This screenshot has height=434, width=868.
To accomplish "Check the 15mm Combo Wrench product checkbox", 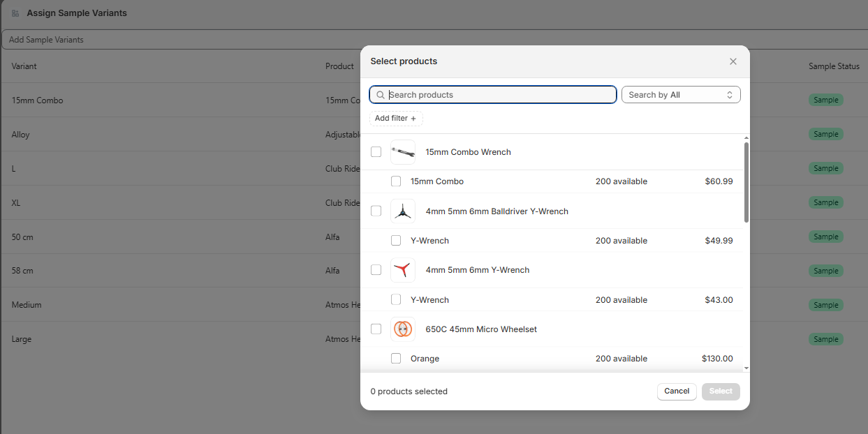I will pyautogui.click(x=376, y=152).
